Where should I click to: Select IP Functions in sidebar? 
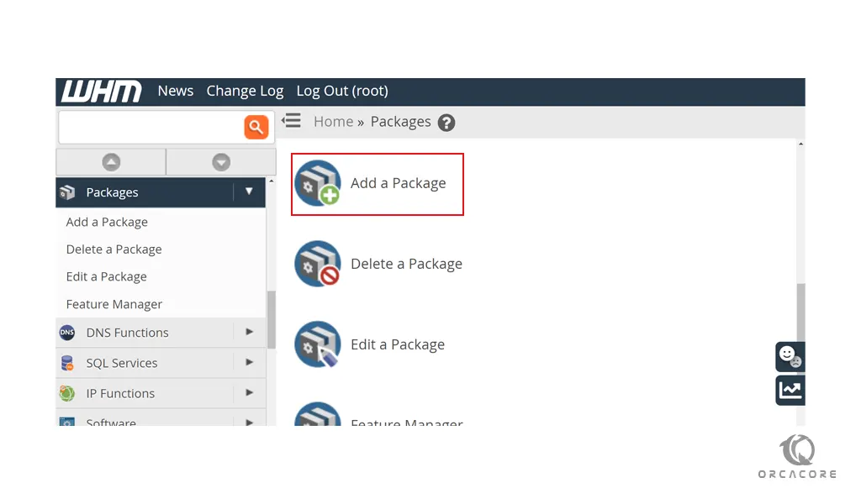161,393
